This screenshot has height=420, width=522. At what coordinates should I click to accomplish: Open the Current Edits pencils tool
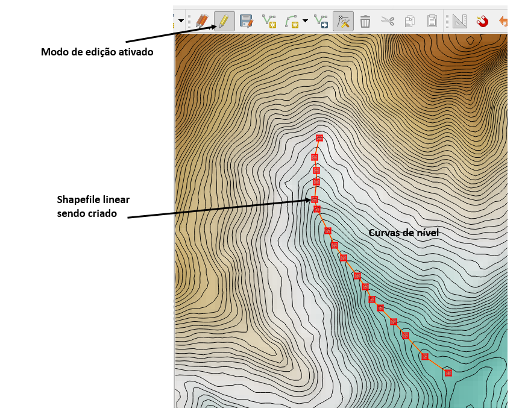pyautogui.click(x=202, y=22)
